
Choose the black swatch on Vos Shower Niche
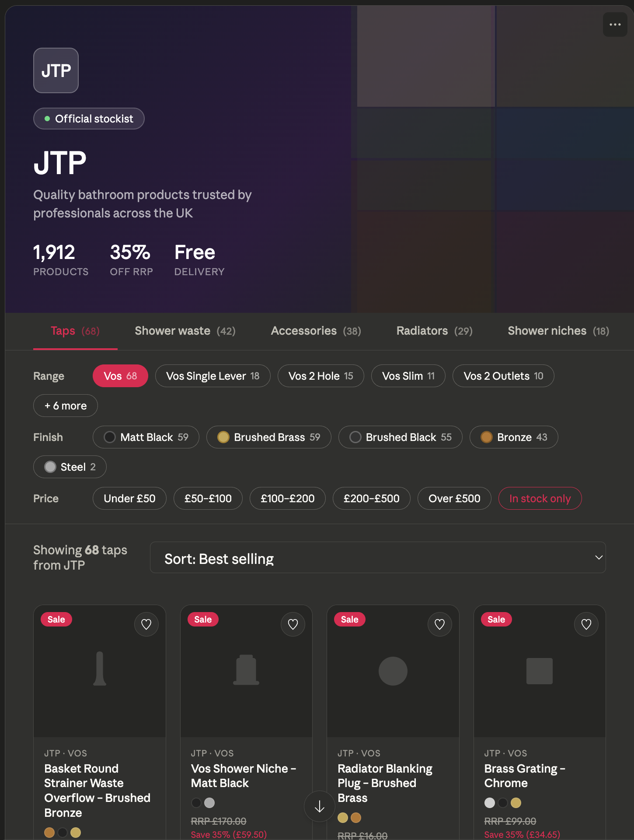[196, 803]
